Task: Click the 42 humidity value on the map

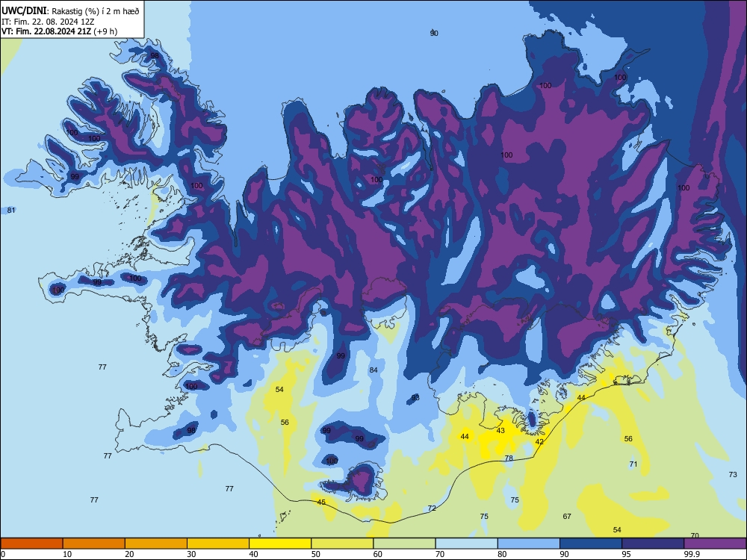Action: [539, 441]
